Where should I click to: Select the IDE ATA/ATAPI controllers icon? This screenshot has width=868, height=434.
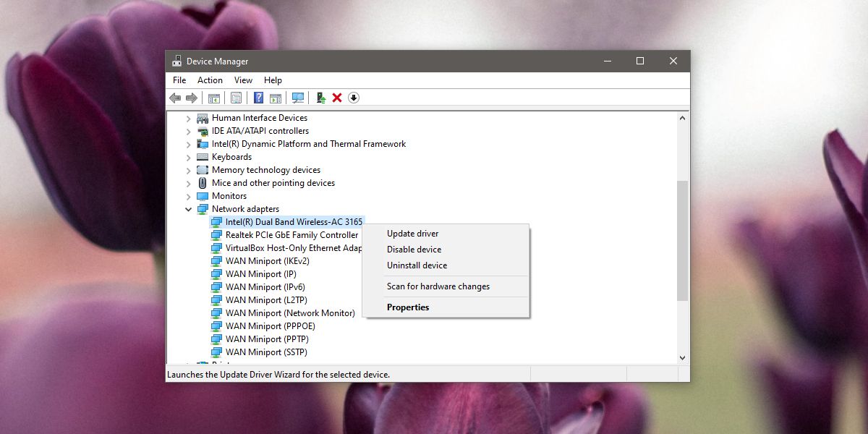tap(203, 131)
